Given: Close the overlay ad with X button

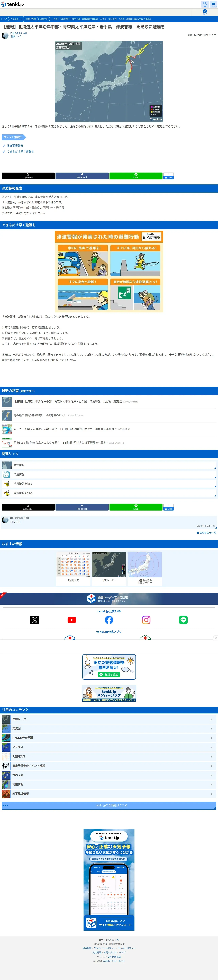Looking at the screenshot, I should click(216, 638).
